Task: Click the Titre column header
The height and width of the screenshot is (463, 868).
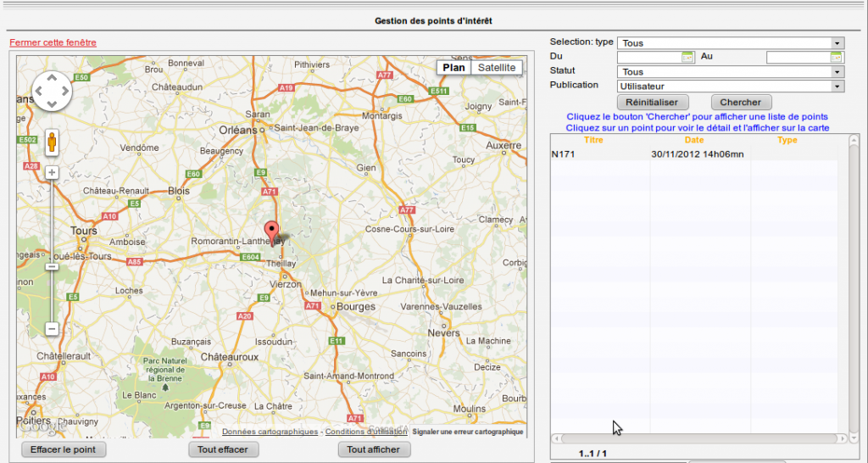Action: [593, 140]
